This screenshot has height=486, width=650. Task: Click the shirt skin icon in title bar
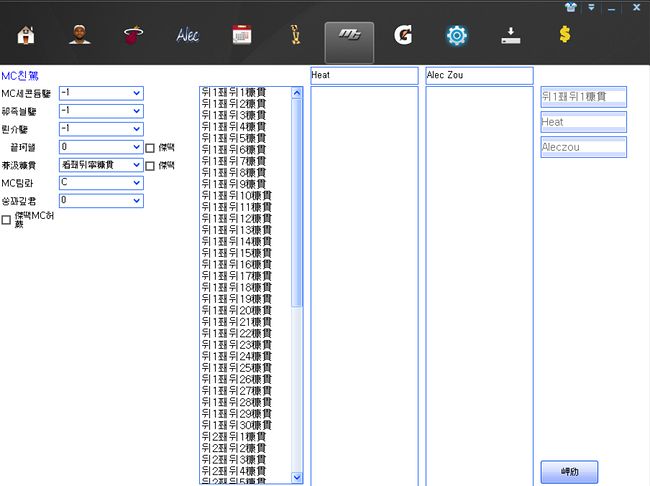[x=570, y=7]
